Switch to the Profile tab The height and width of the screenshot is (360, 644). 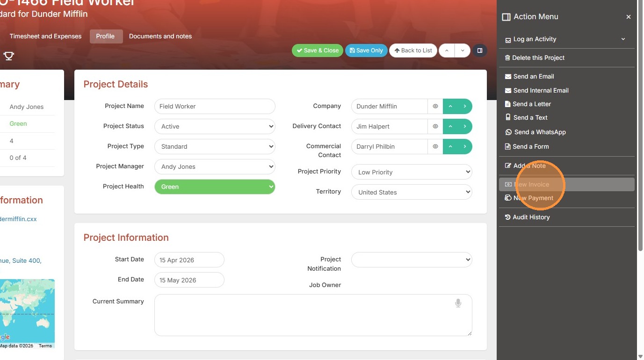click(106, 36)
